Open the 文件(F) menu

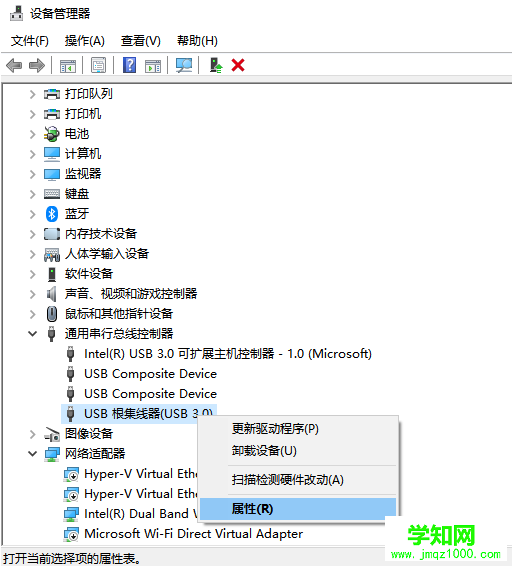[x=30, y=41]
